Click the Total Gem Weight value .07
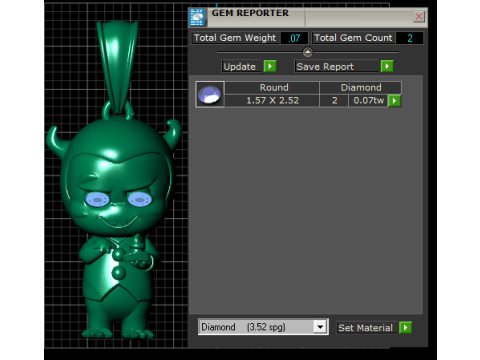Screen dimensions: 480x360 coord(294,38)
